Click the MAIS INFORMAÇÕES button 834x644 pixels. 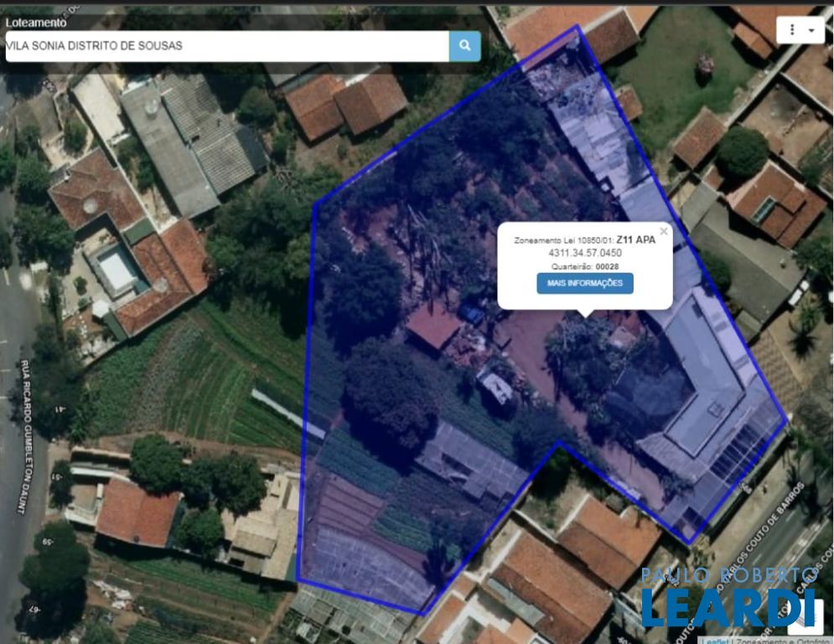(585, 283)
